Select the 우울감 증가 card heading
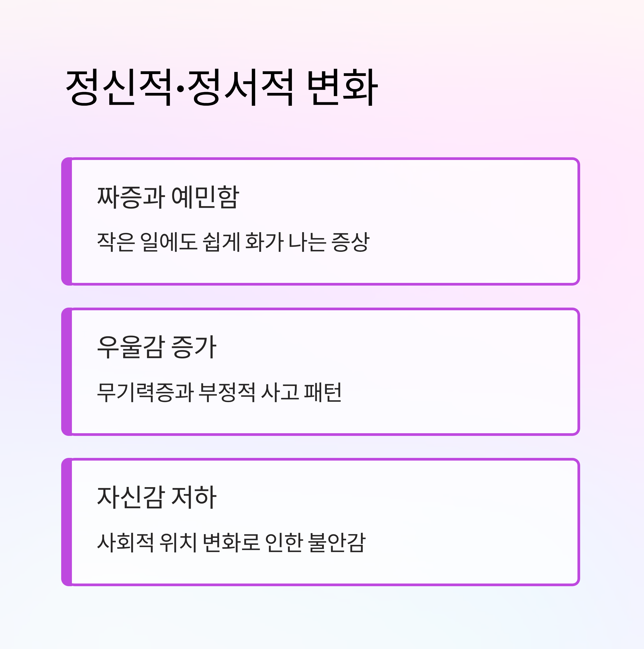644x649 pixels. (156, 347)
